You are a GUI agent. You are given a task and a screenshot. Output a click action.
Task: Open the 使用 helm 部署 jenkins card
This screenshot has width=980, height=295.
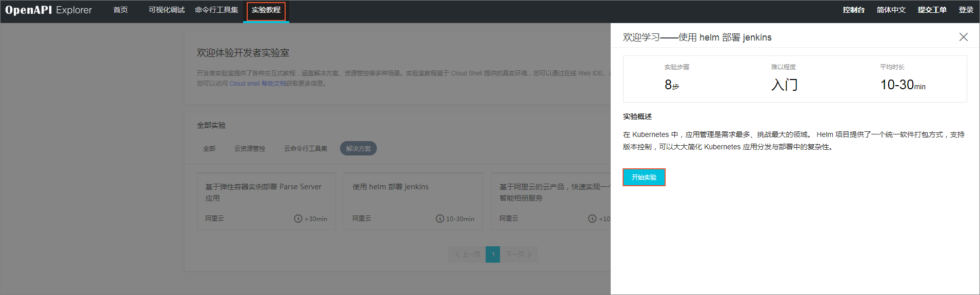pyautogui.click(x=413, y=201)
